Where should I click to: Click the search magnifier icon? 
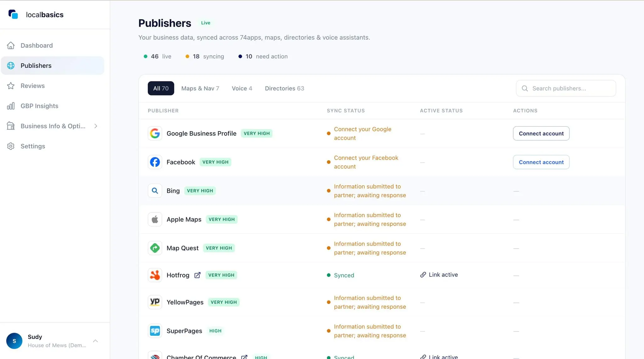click(525, 88)
